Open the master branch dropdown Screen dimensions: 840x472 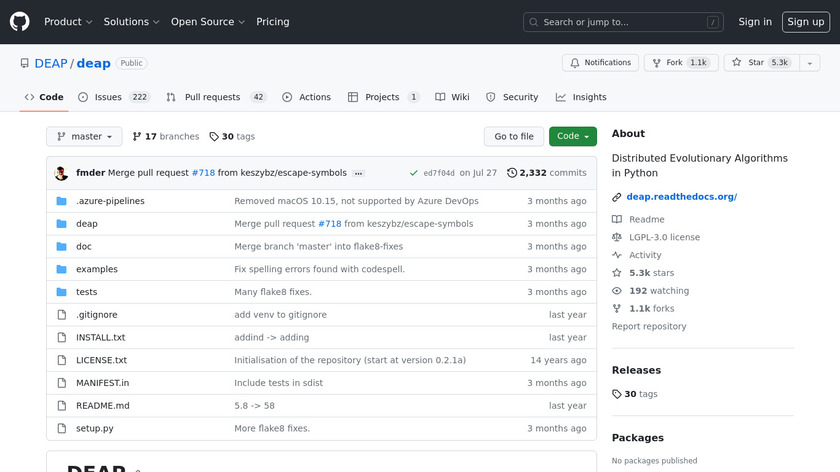(84, 137)
